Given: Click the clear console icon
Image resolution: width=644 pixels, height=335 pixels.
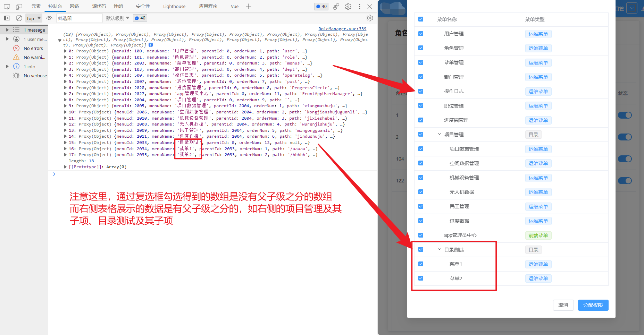Looking at the screenshot, I should tap(19, 18).
